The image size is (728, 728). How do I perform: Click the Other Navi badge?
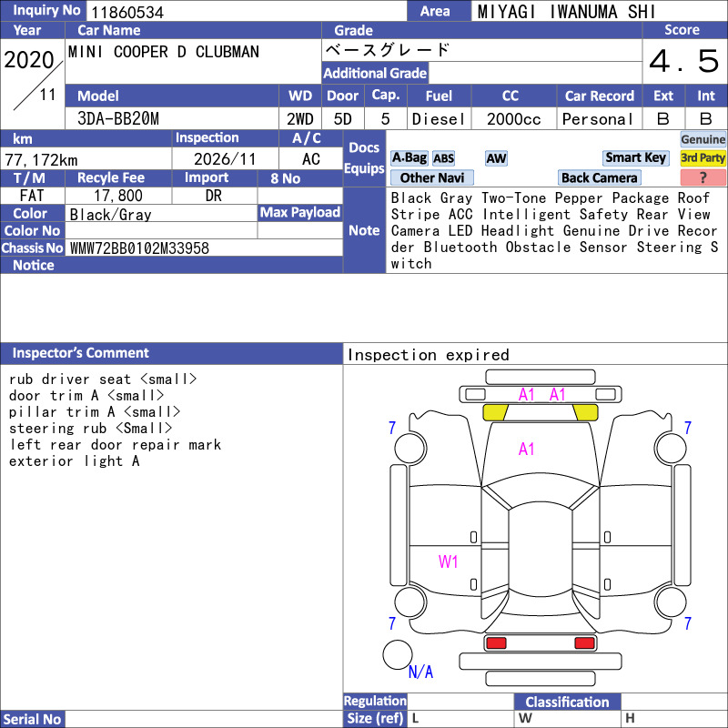(x=431, y=177)
